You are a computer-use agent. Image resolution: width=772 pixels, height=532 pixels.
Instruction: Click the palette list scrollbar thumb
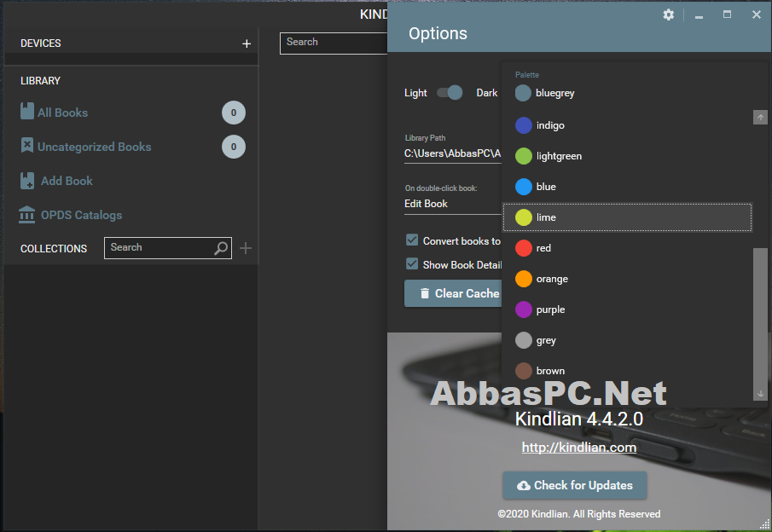[760, 317]
